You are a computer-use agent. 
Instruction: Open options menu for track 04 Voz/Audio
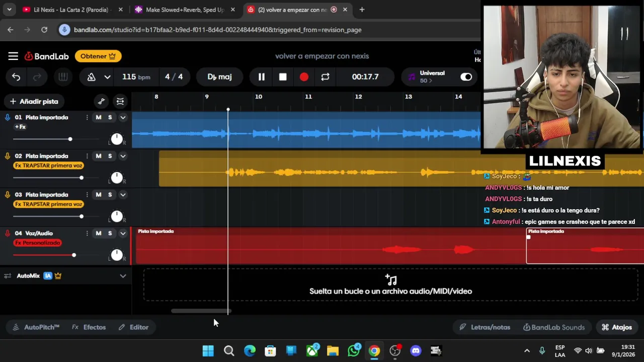(87, 233)
